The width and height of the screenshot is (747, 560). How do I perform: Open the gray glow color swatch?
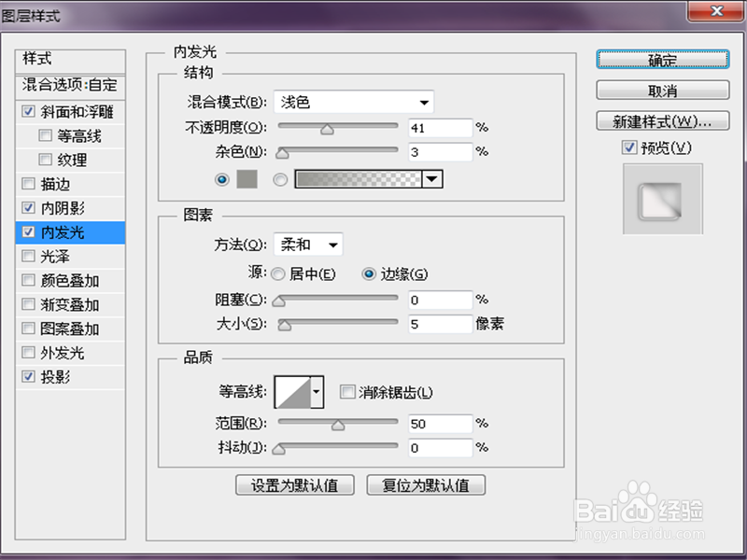pyautogui.click(x=247, y=179)
